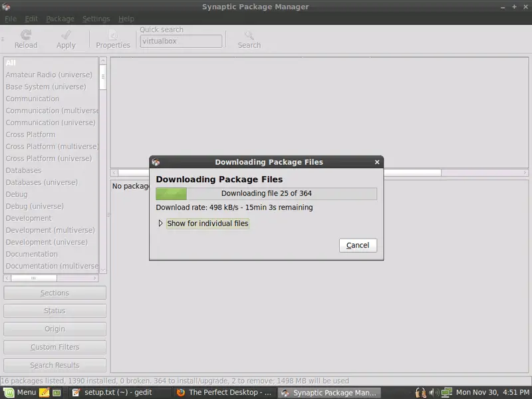Click the Sections filter button
Viewport: 532px width, 399px height.
pos(55,293)
